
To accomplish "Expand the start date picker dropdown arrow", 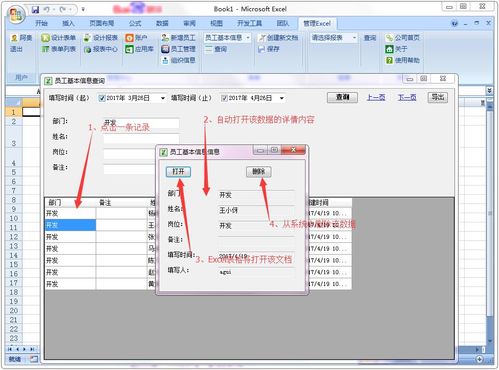I will [x=163, y=98].
